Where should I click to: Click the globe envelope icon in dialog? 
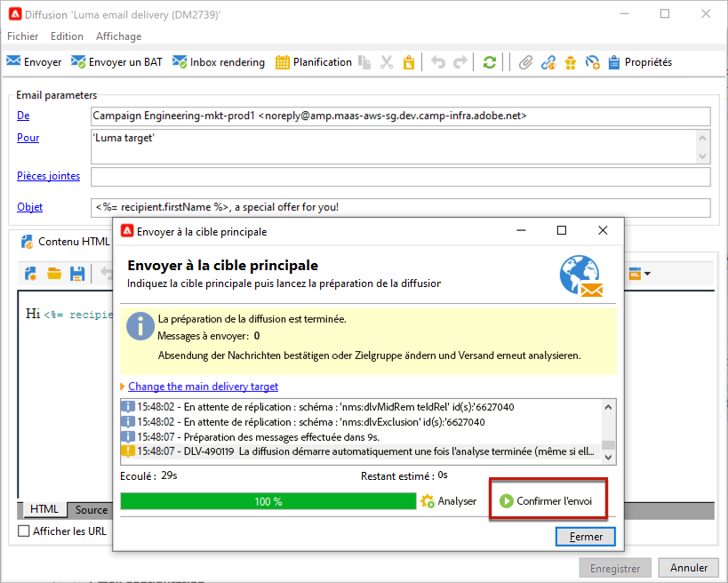point(580,276)
